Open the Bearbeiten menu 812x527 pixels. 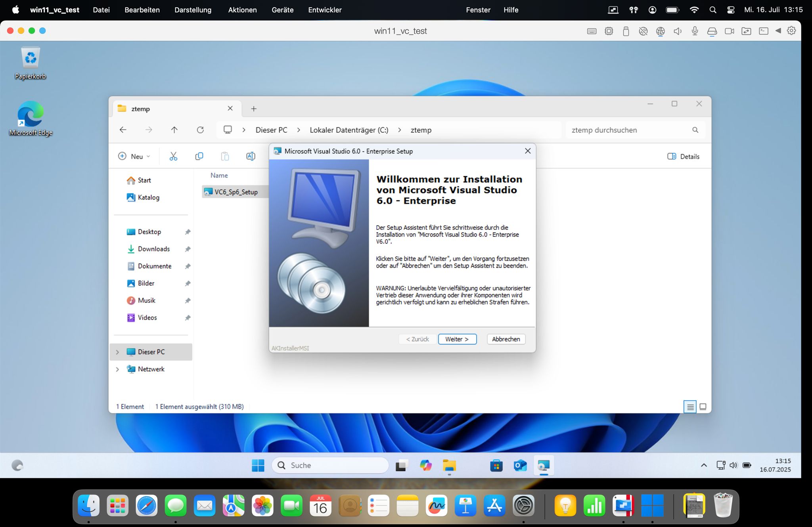(142, 10)
